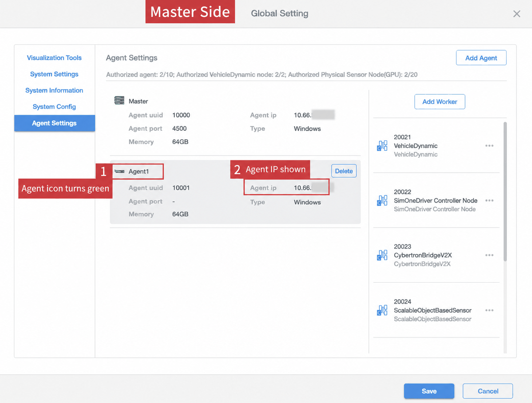Switch to System Settings section

tap(54, 74)
